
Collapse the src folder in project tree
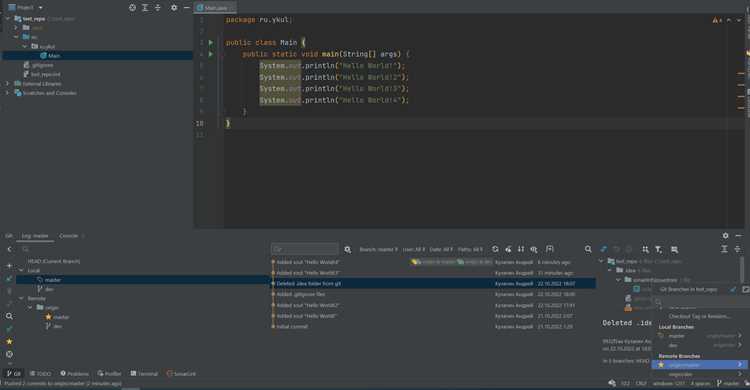point(16,37)
